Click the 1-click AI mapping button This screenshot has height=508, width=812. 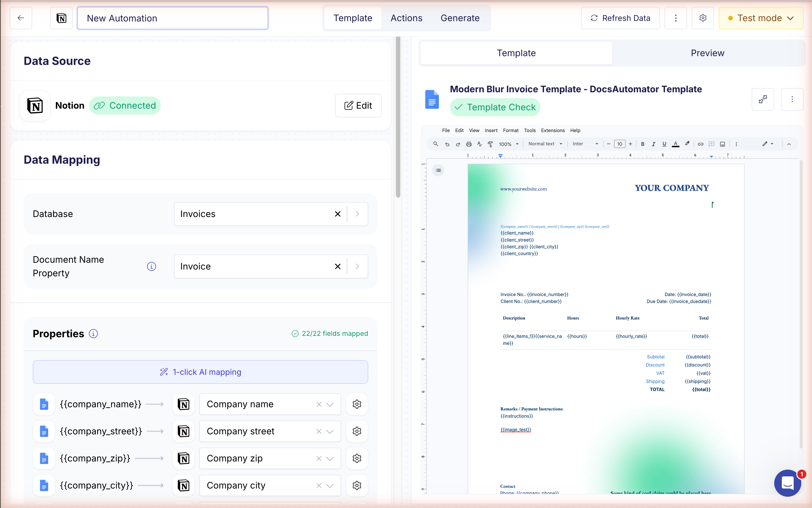coord(200,372)
